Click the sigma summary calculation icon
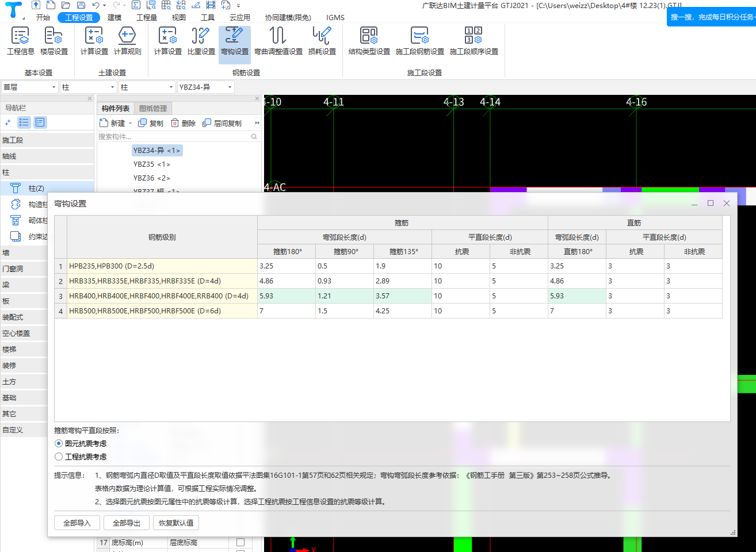 point(136,5)
